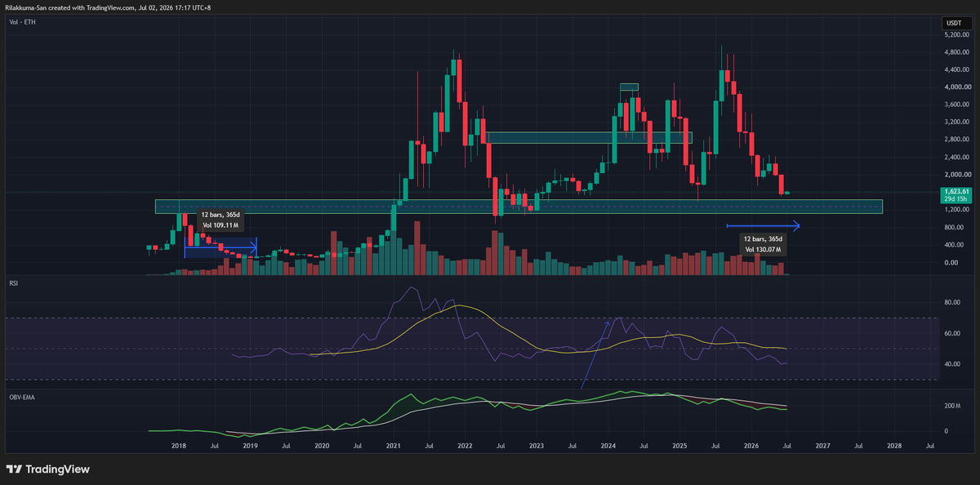
Task: Click the 2021 time axis label
Action: (x=393, y=447)
